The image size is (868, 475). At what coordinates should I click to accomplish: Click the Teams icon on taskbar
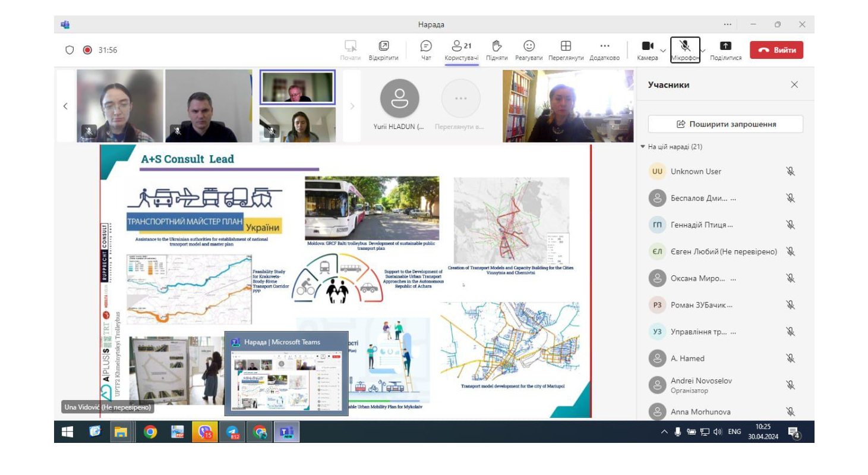286,432
